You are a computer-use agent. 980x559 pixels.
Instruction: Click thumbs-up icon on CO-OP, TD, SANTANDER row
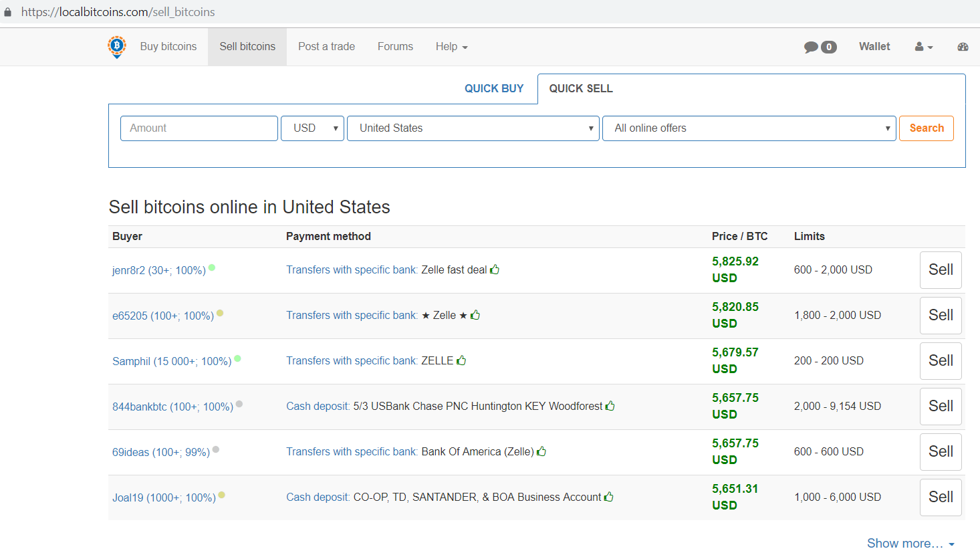point(609,497)
